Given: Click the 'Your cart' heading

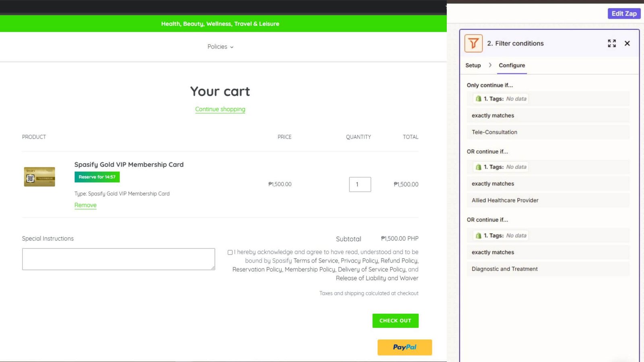Looking at the screenshot, I should [x=220, y=91].
